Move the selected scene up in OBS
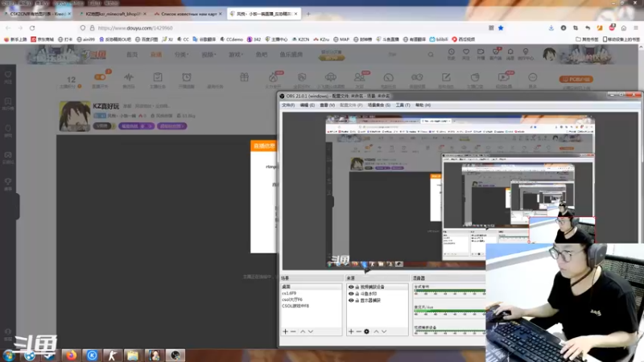644x362 pixels. pyautogui.click(x=303, y=331)
